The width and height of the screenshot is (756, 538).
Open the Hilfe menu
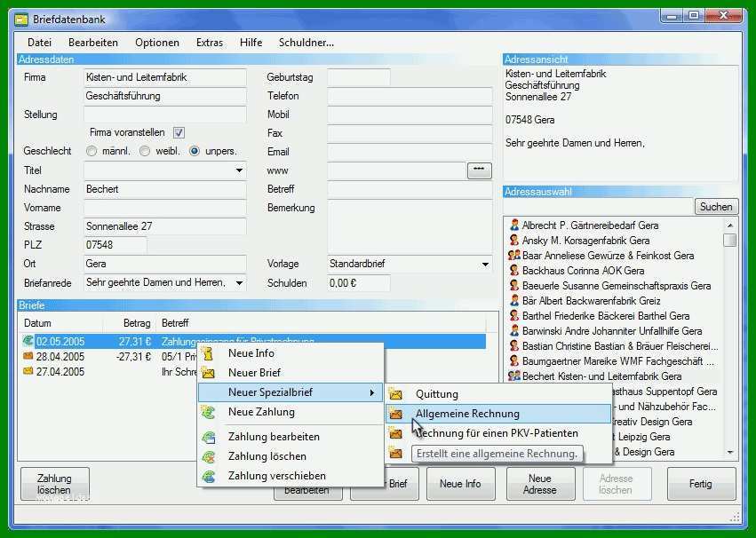[251, 43]
